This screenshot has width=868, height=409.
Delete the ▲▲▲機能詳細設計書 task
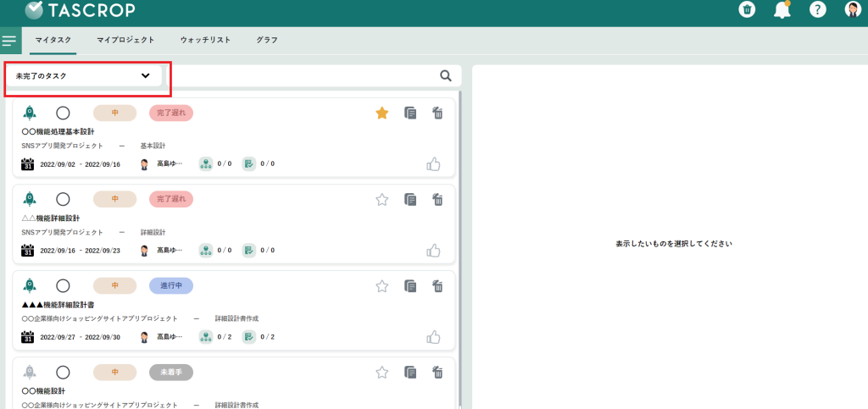[438, 285]
